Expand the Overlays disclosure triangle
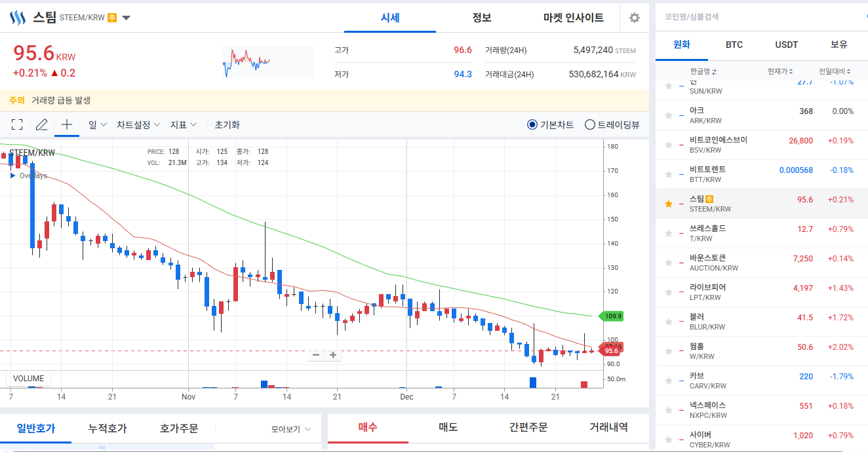Image resolution: width=868 pixels, height=452 pixels. click(x=12, y=176)
